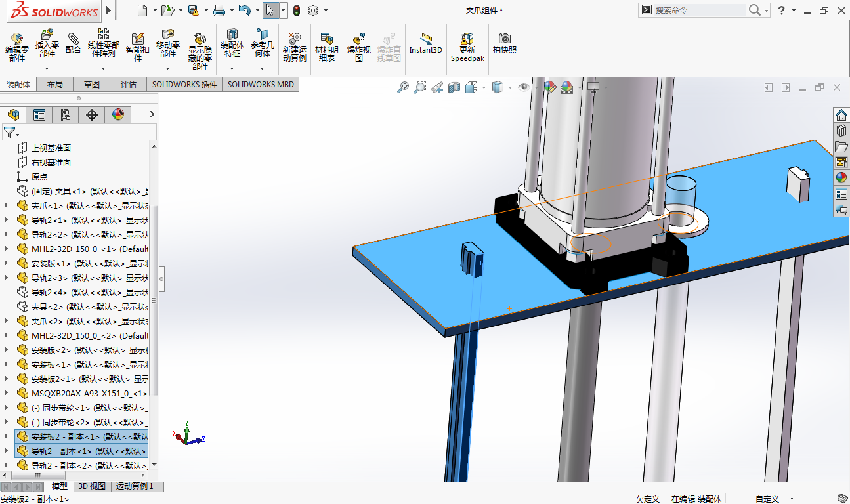Switch to the 运动算例 1 bottom tab

click(x=135, y=486)
